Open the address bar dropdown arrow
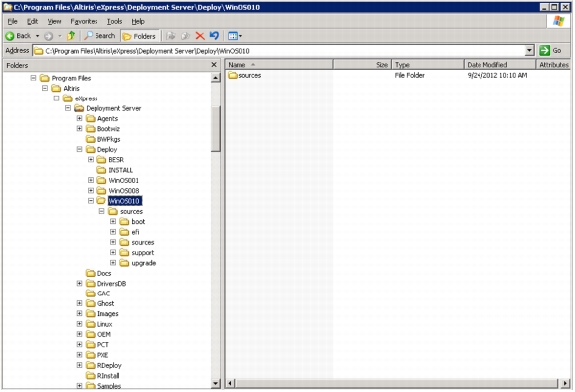Viewport: 575px width, 392px height. (x=529, y=50)
